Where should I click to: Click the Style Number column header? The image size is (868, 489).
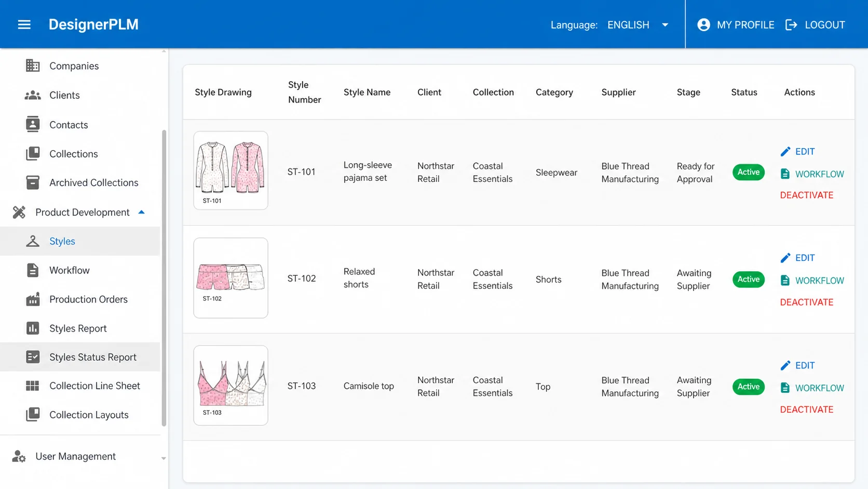(x=305, y=92)
